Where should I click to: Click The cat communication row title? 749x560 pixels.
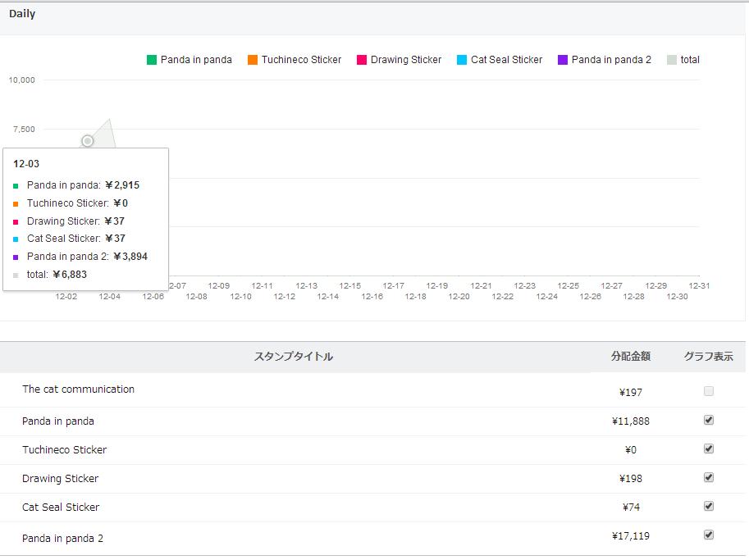[x=78, y=389]
